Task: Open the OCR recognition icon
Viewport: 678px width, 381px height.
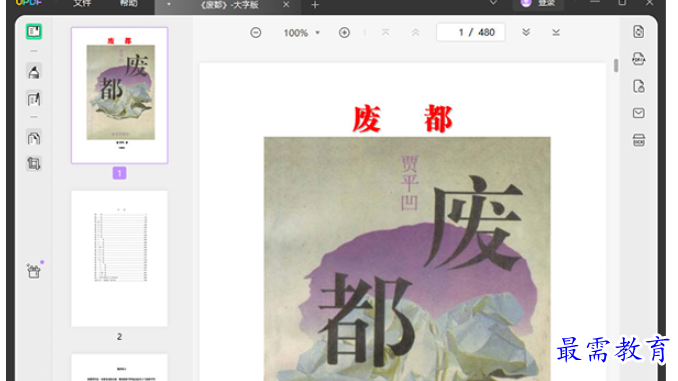Action: (x=639, y=140)
